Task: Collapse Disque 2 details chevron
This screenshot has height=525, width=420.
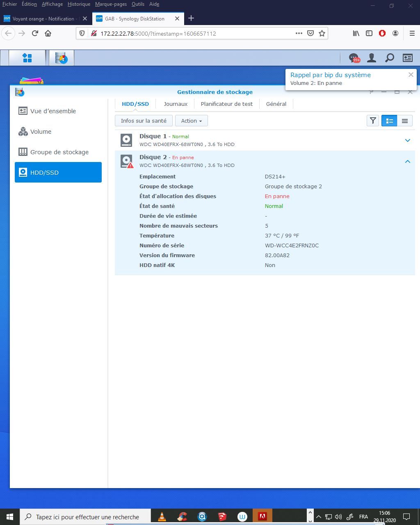Action: 408,162
